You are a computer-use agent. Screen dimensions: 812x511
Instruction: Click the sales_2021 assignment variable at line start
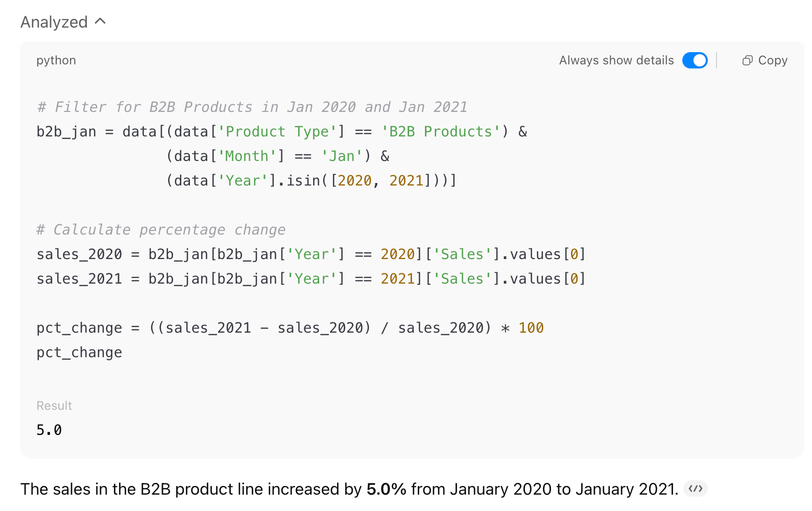[79, 279]
